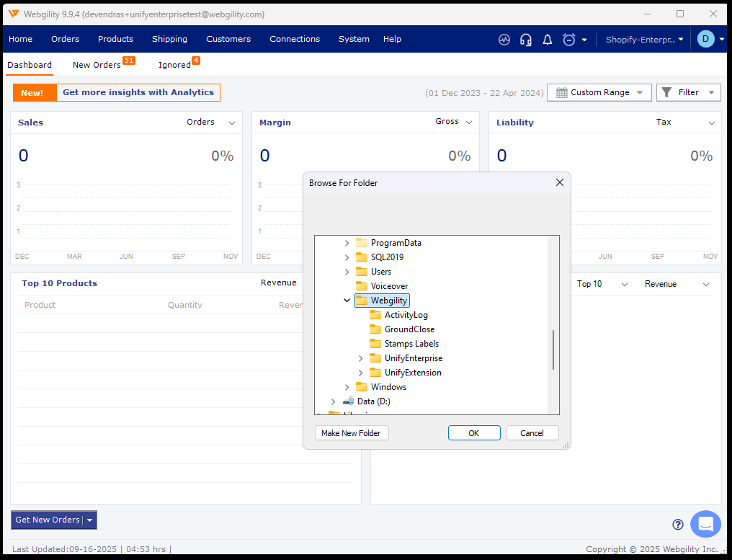Viewport: 732px width, 560px height.
Task: Click the user avatar D icon
Action: 705,39
